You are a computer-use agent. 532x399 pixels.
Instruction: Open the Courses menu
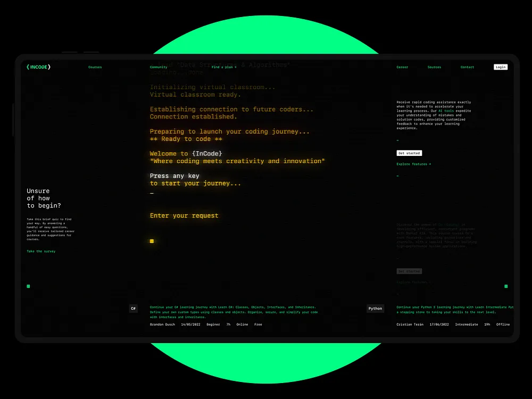click(x=95, y=67)
